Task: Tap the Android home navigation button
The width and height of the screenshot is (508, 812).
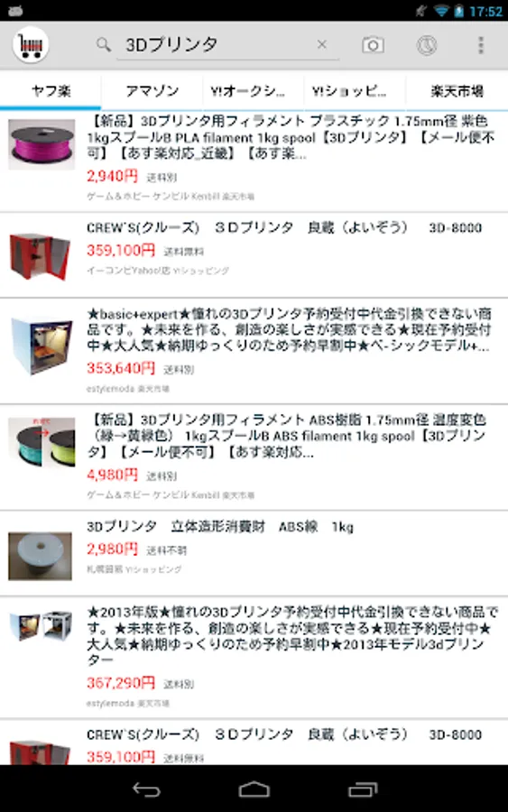Action: (254, 789)
